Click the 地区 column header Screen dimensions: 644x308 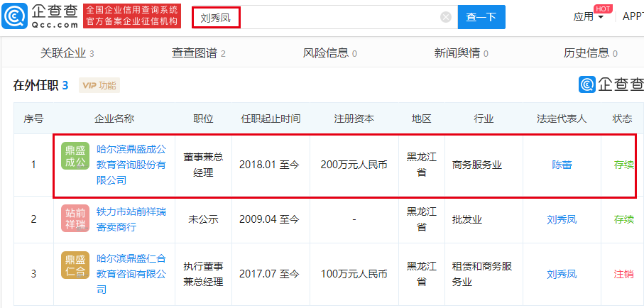pos(421,119)
